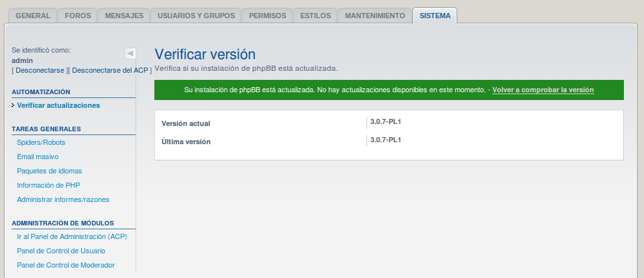Viewport: 644px width, 278px height.
Task: Click the Versión actual value 3.0.7-PL1
Action: [386, 121]
